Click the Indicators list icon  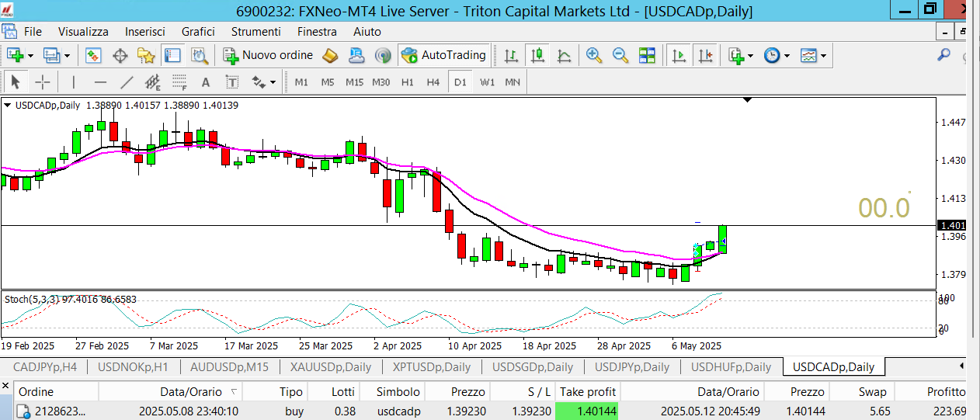(x=735, y=55)
